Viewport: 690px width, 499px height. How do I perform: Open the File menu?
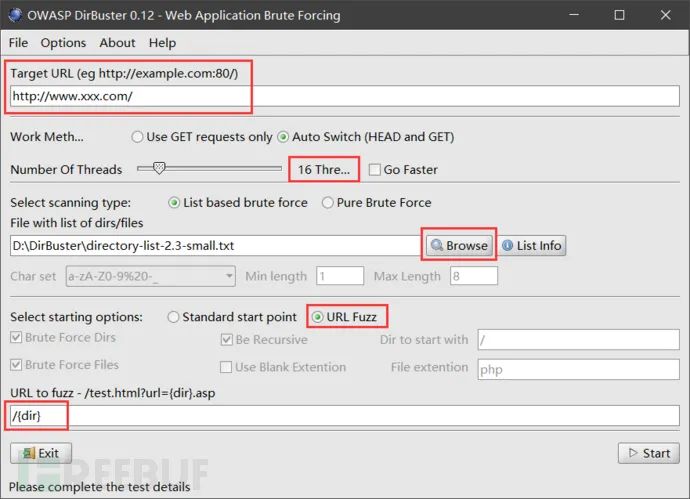18,43
